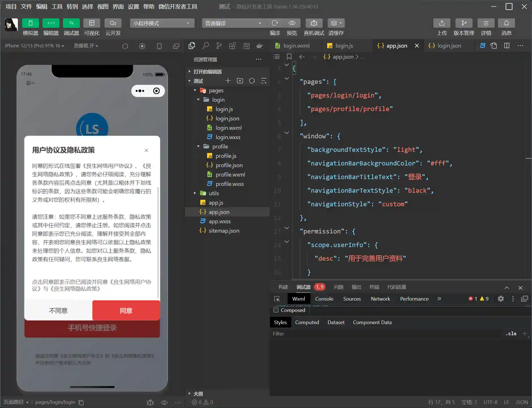Click the 预览 preview icon
Screen dimensions: 532x408
pos(292,23)
